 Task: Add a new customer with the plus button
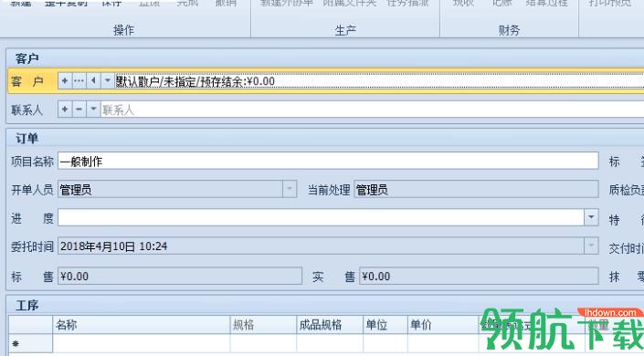(65, 81)
